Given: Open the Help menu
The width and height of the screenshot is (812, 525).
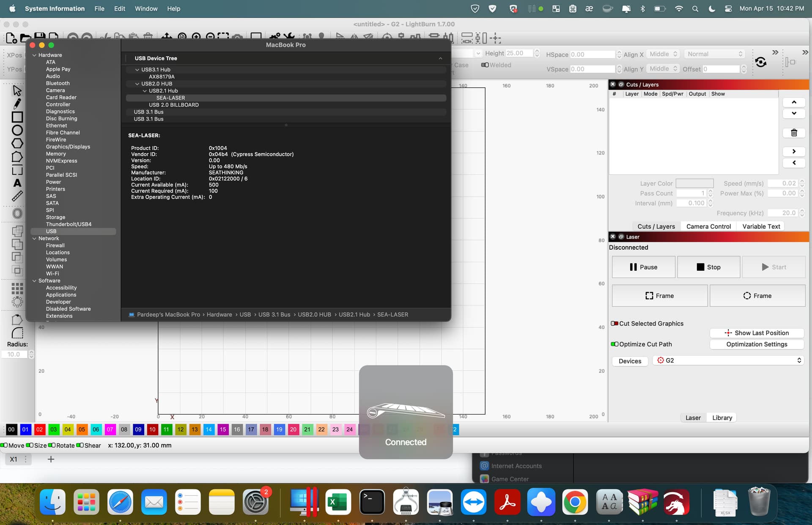Looking at the screenshot, I should (x=173, y=8).
